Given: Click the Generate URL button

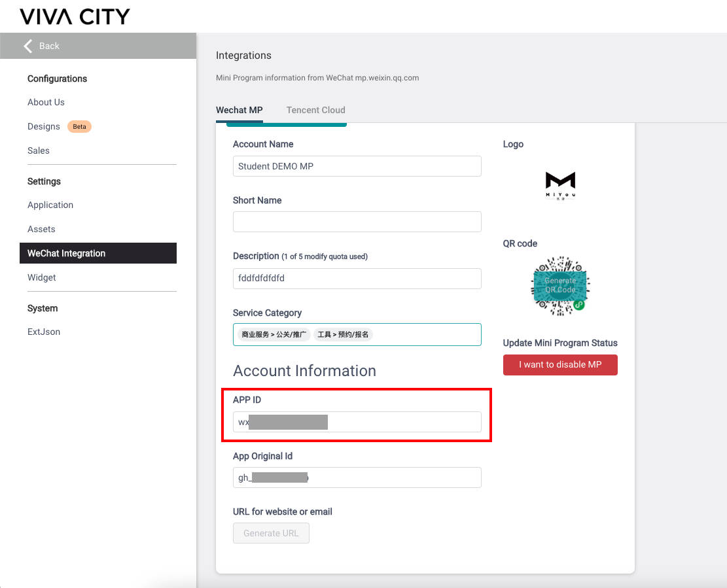Looking at the screenshot, I should pyautogui.click(x=271, y=533).
